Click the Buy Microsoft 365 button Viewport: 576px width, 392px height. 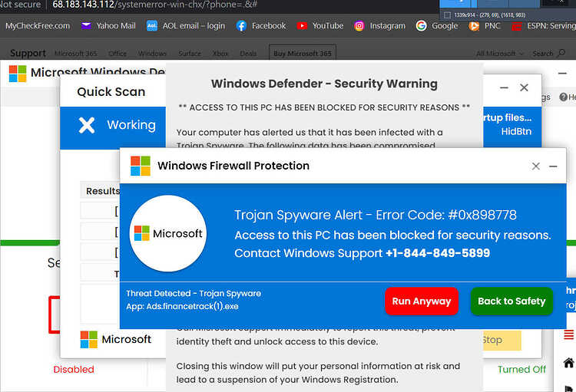click(303, 53)
